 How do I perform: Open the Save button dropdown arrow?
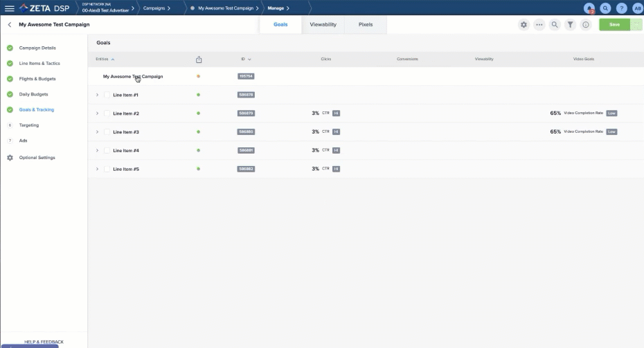point(636,24)
